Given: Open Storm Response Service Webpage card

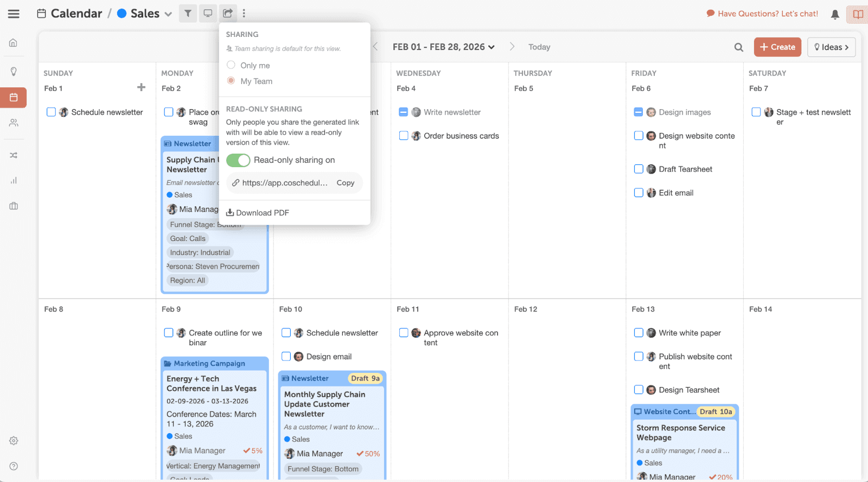Looking at the screenshot, I should coord(681,433).
